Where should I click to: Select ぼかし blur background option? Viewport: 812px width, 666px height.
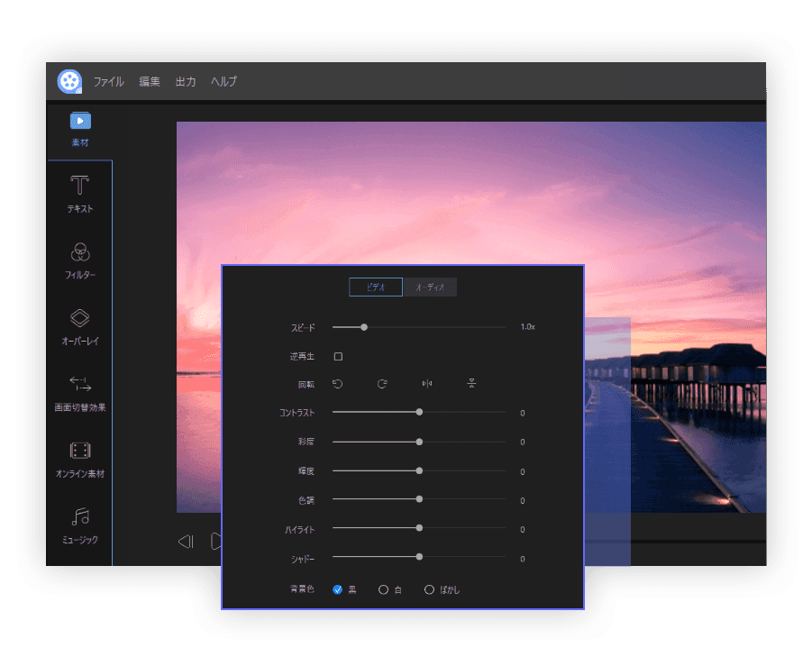[429, 589]
